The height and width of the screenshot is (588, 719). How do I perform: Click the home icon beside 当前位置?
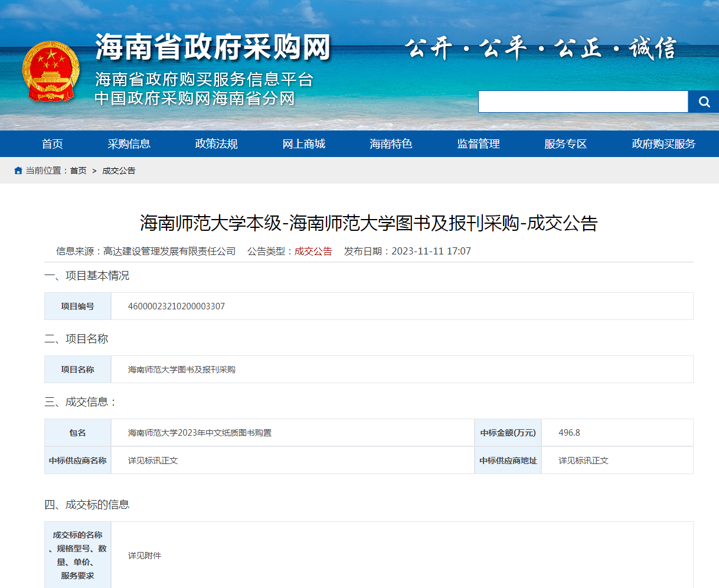pyautogui.click(x=18, y=171)
